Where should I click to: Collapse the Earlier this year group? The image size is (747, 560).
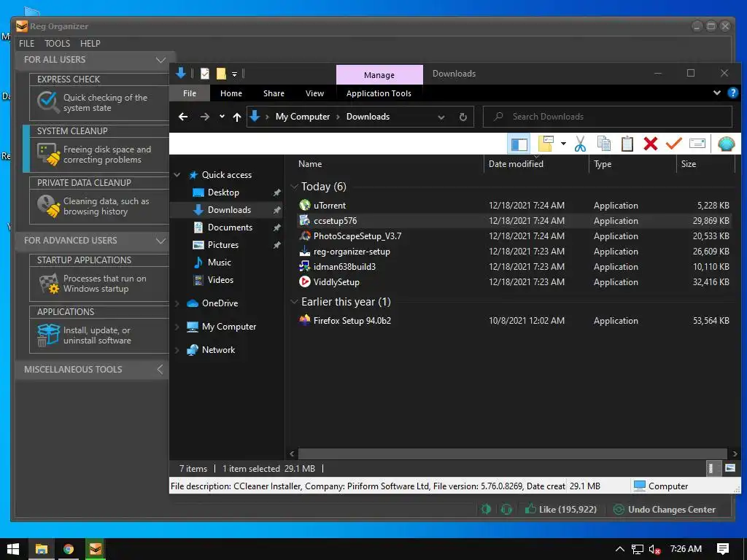coord(295,301)
